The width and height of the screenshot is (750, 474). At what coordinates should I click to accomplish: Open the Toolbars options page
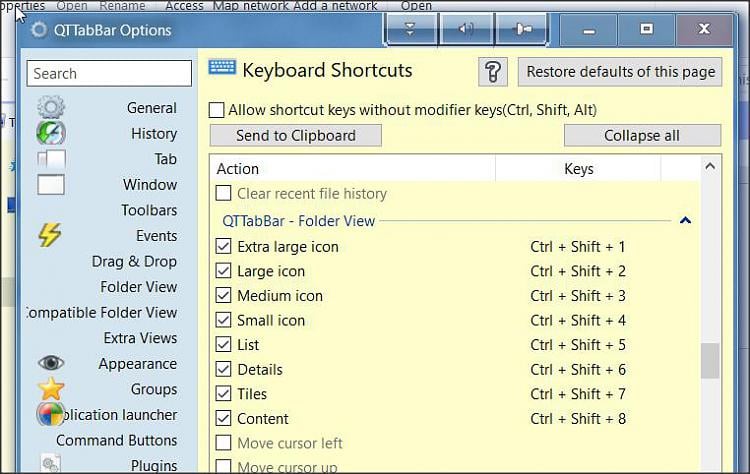149,210
